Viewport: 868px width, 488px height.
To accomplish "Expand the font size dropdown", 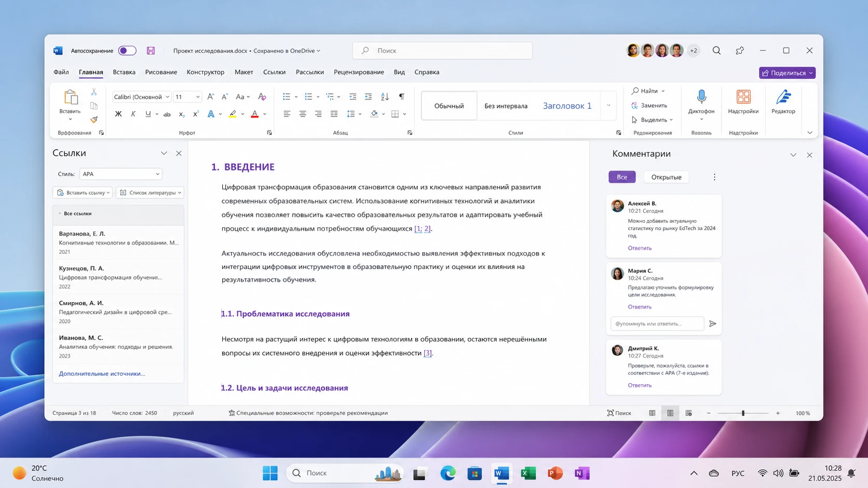I will click(x=198, y=97).
